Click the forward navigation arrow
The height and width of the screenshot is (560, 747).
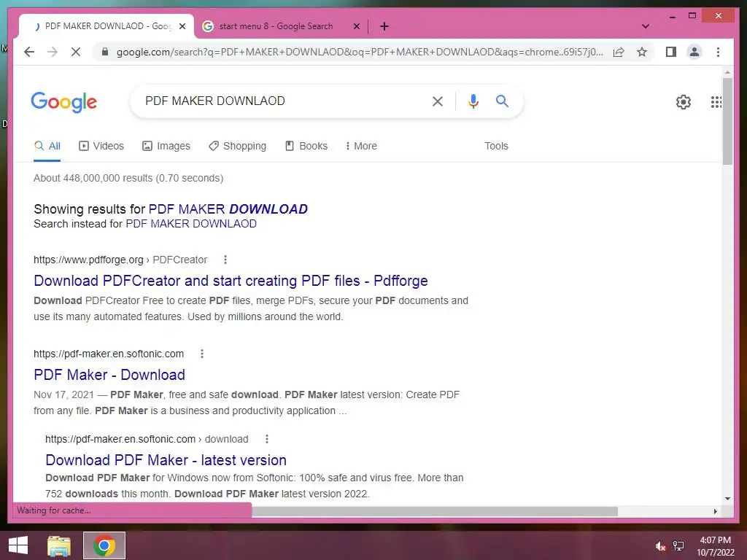tap(53, 52)
